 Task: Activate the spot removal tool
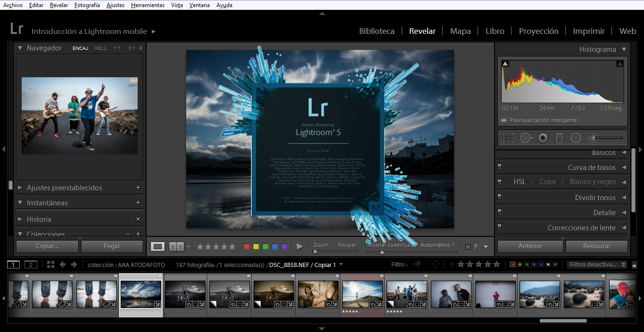(x=526, y=138)
